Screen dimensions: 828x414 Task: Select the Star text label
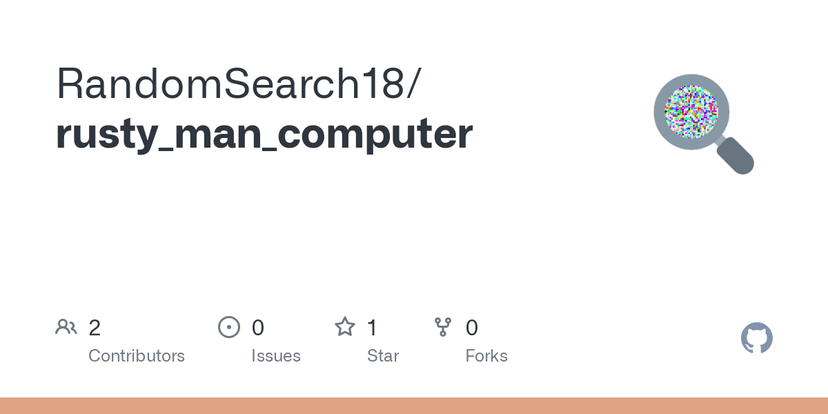coord(383,356)
